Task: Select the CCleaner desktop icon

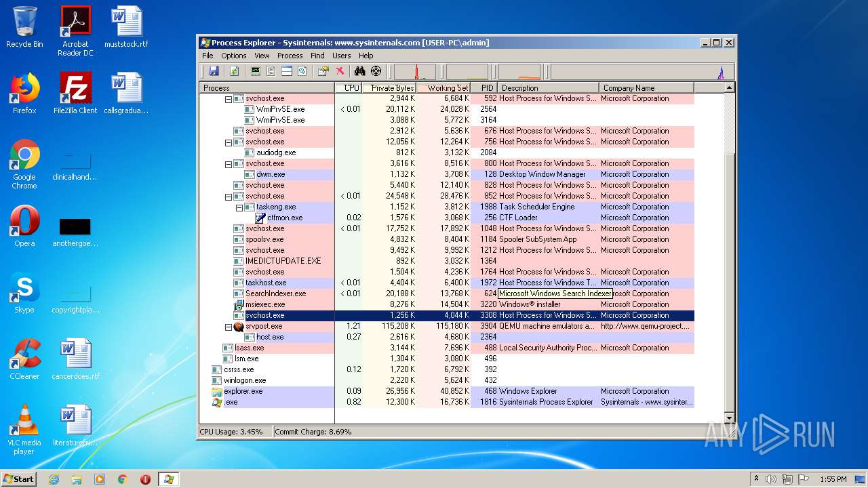Action: click(24, 359)
